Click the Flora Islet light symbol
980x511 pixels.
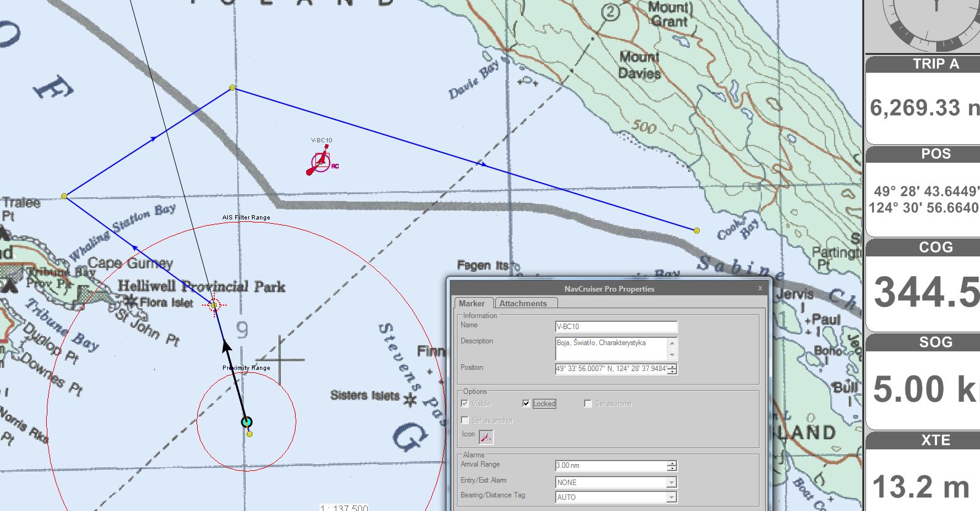pos(131,301)
